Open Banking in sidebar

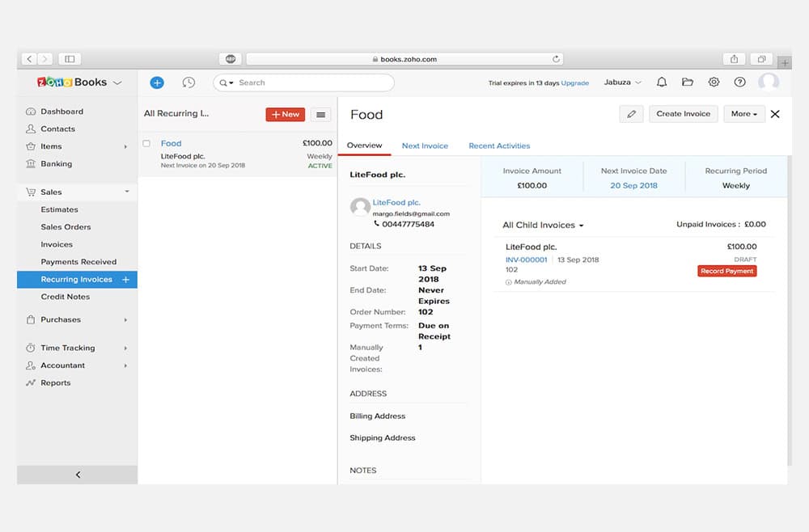coord(57,164)
